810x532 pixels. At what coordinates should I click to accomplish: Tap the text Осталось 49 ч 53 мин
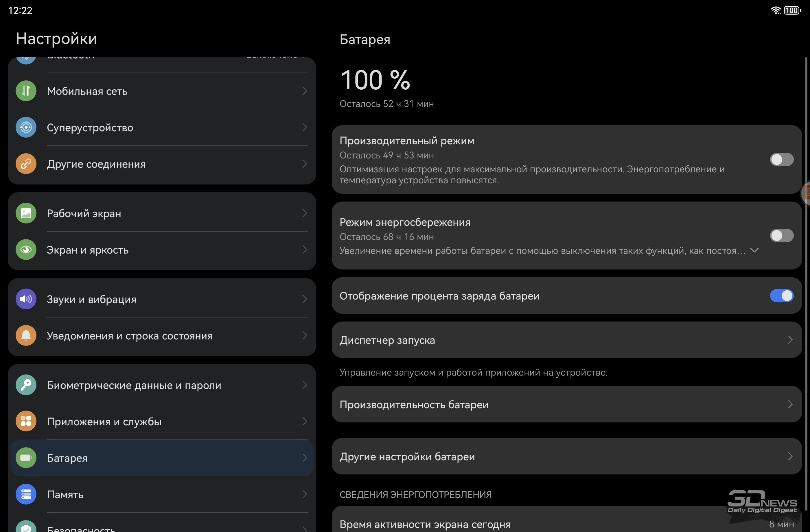[x=386, y=155]
